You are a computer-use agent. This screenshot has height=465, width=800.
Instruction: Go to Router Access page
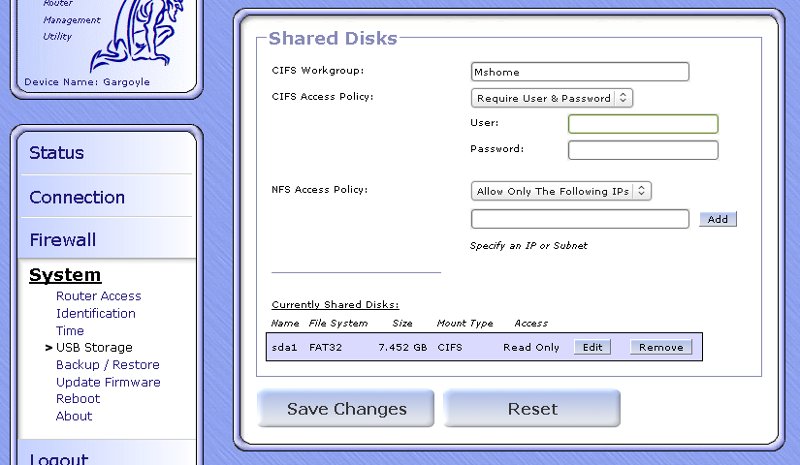tap(98, 296)
